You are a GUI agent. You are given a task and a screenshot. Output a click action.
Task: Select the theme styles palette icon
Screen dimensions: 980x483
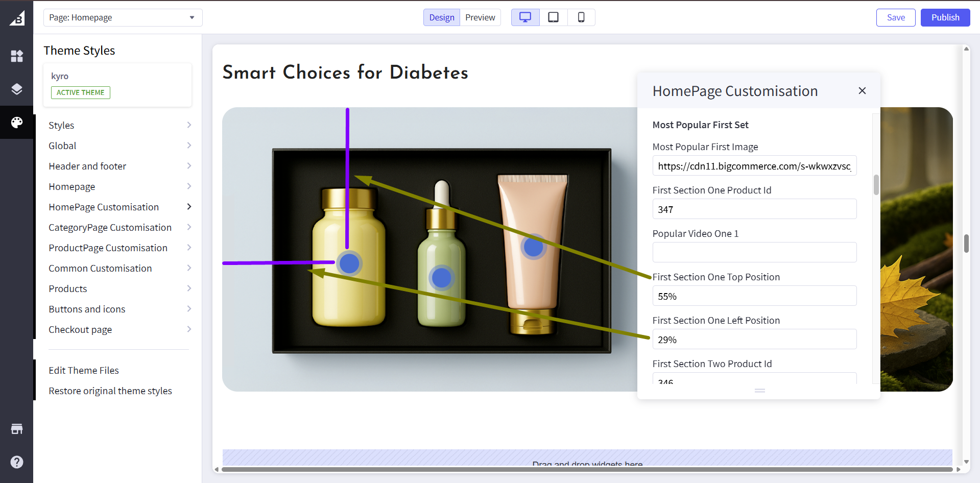pos(17,123)
